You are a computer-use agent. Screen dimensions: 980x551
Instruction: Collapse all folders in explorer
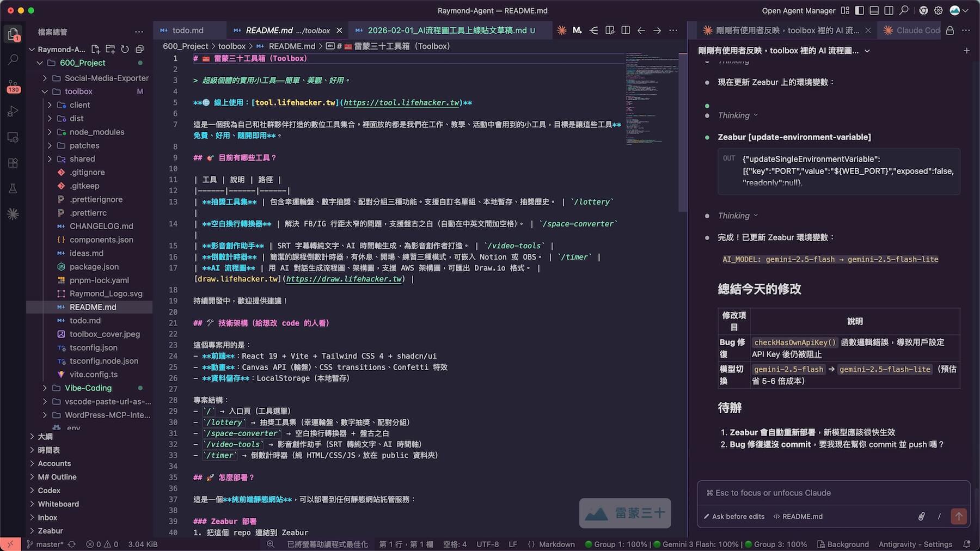(139, 49)
